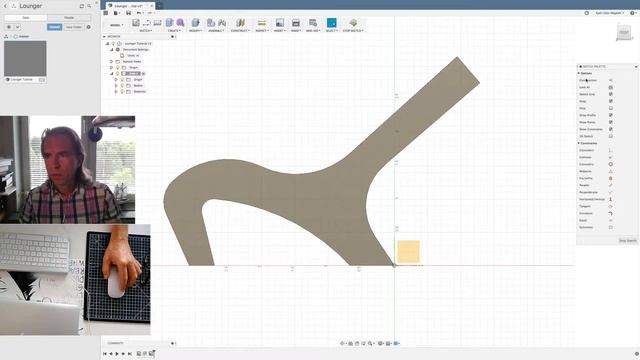Screen dimensions: 640x360
Task: Open the Create menu dropdown label
Action: pyautogui.click(x=174, y=31)
